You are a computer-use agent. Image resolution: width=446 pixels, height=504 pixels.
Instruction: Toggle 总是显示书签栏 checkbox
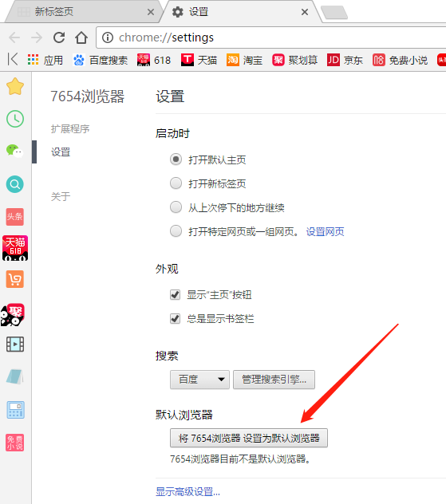coord(176,318)
